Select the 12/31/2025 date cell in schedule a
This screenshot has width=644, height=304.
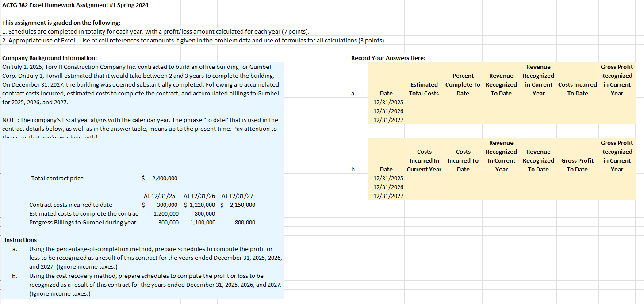point(386,102)
